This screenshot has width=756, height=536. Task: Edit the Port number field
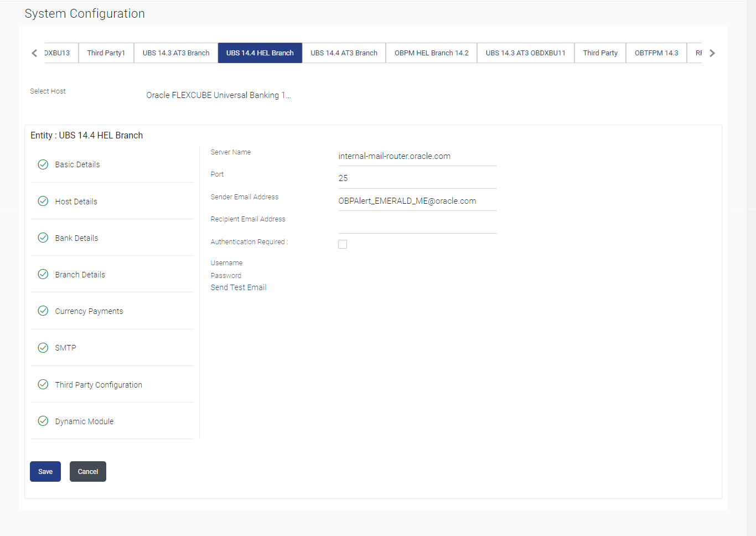pos(417,178)
